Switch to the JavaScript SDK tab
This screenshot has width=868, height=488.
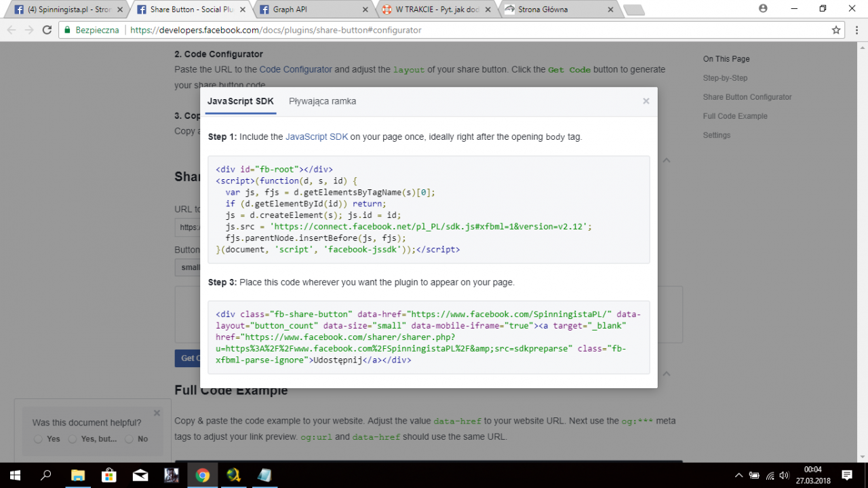coord(240,101)
